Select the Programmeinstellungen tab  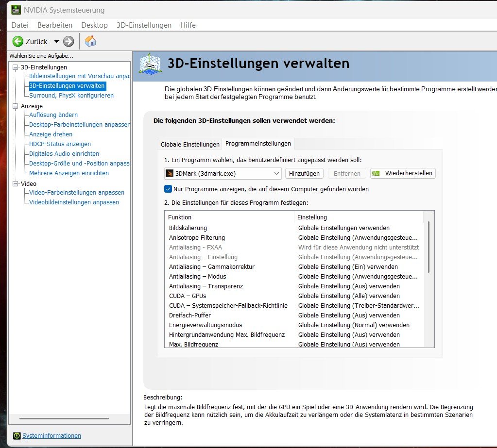click(258, 143)
